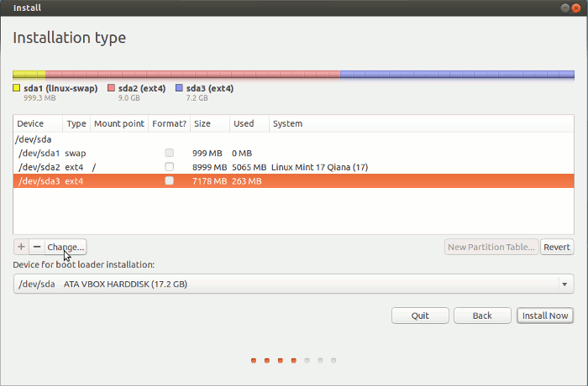Quit the installer
The image size is (588, 386).
click(x=420, y=316)
